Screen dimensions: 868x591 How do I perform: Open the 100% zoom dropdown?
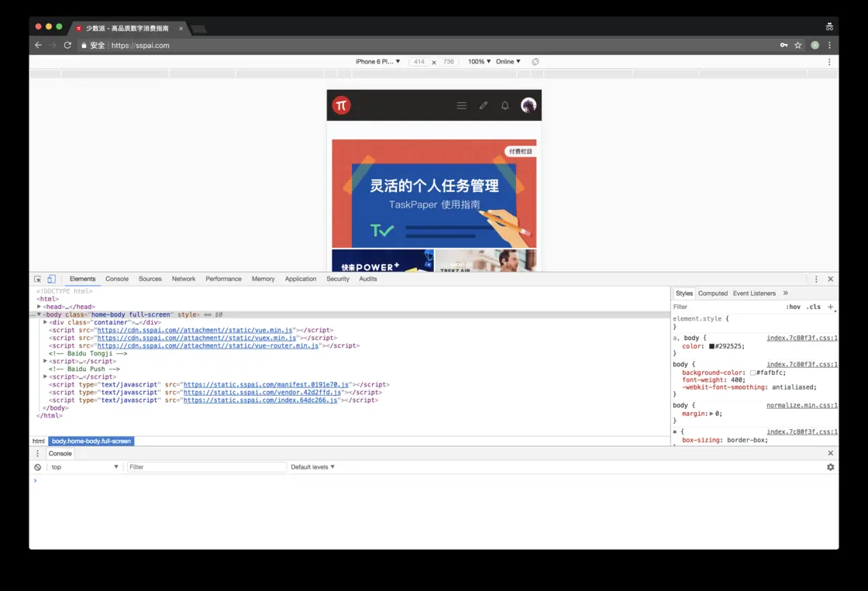[480, 61]
